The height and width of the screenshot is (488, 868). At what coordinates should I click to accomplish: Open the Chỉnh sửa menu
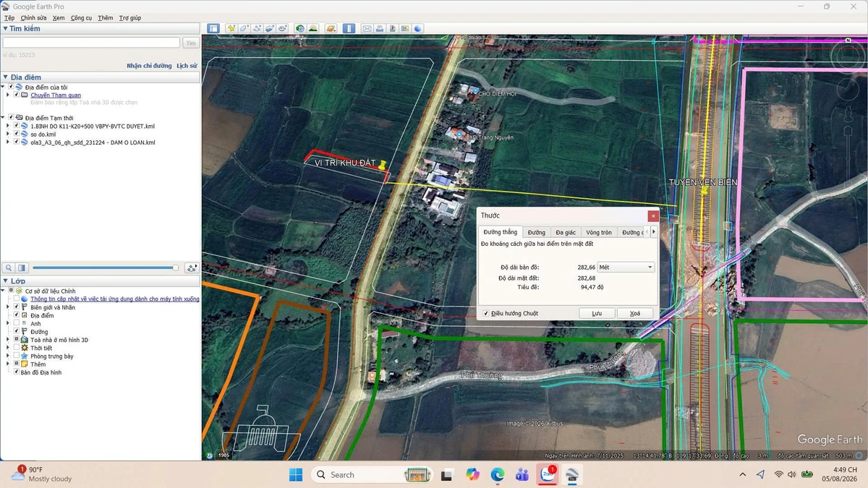[33, 18]
